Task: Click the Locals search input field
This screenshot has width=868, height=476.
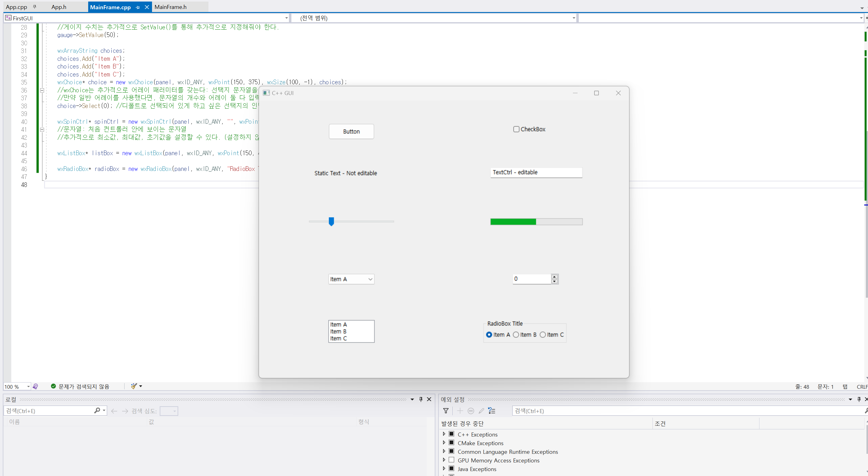Action: (49, 411)
